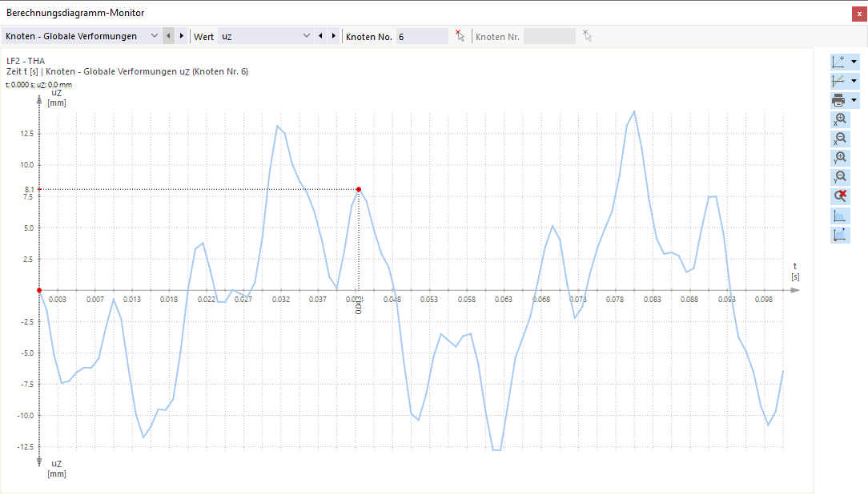Click the Knoten No. input field
Viewport: 868px width, 500px height.
point(422,37)
